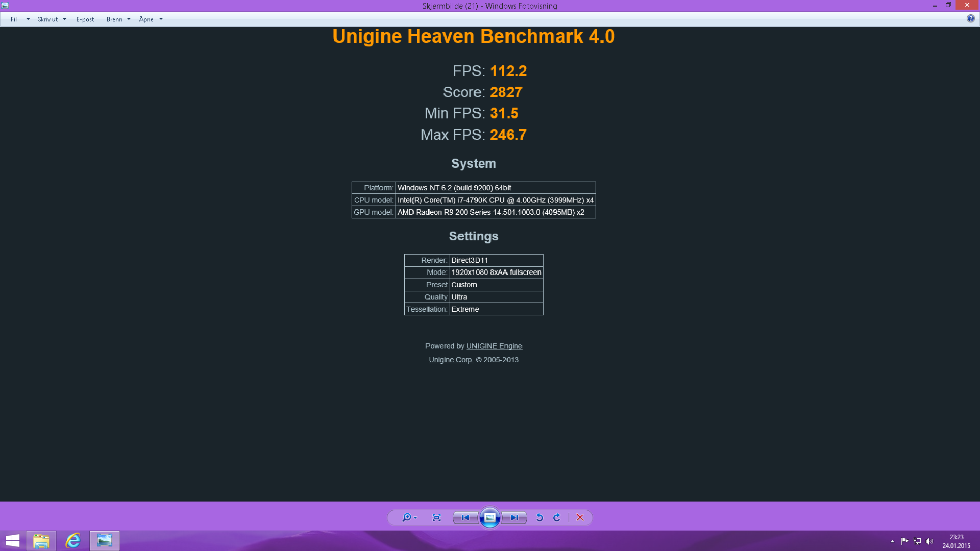Delete the photo with red X

(x=580, y=517)
